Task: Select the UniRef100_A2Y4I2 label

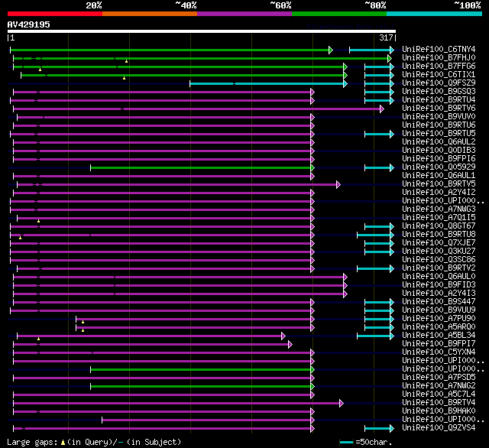Action: pyautogui.click(x=439, y=193)
